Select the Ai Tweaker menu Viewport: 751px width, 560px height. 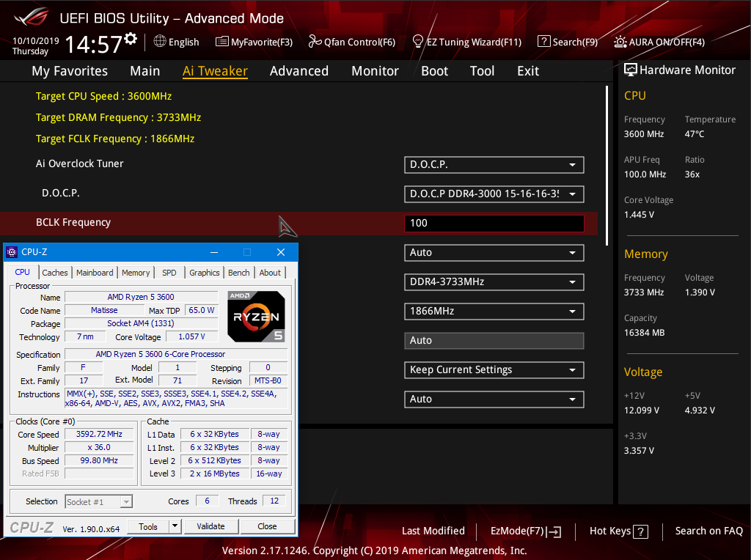pos(215,71)
